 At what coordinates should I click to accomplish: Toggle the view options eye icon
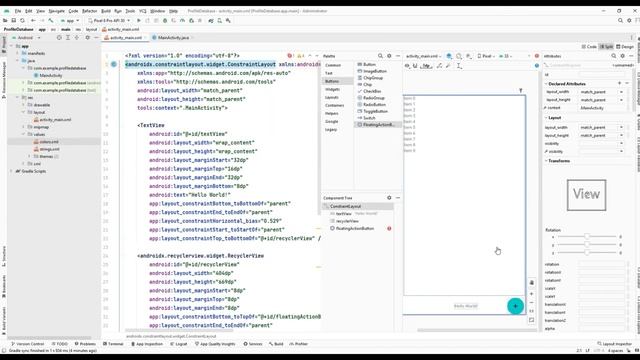[407, 66]
